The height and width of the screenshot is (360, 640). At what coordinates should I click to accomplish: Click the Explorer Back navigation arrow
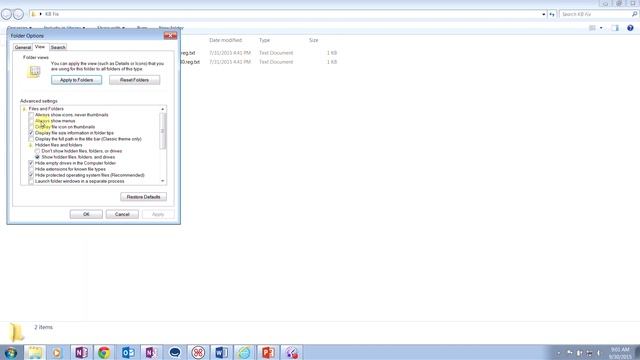(x=7, y=14)
